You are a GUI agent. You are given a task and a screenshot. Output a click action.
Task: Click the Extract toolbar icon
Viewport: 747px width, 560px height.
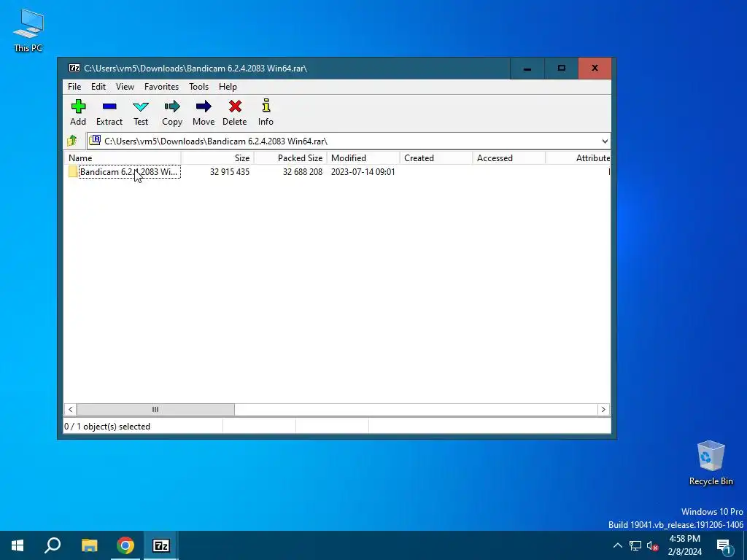point(109,112)
